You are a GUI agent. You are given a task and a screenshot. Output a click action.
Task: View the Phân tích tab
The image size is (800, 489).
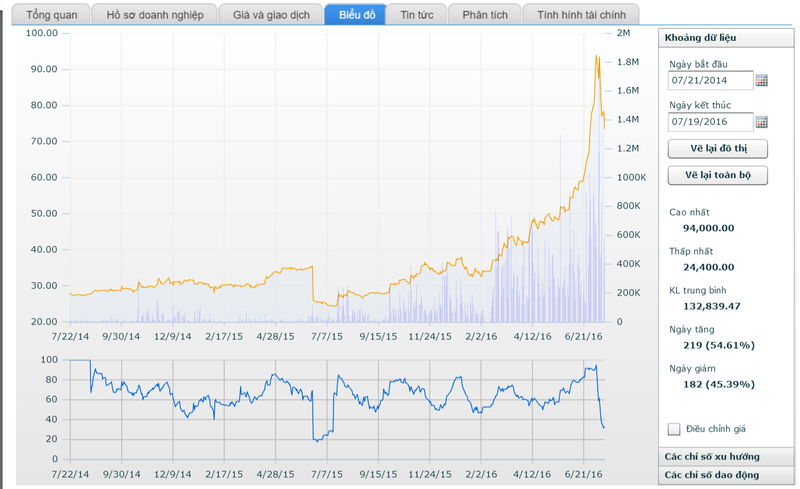click(483, 15)
